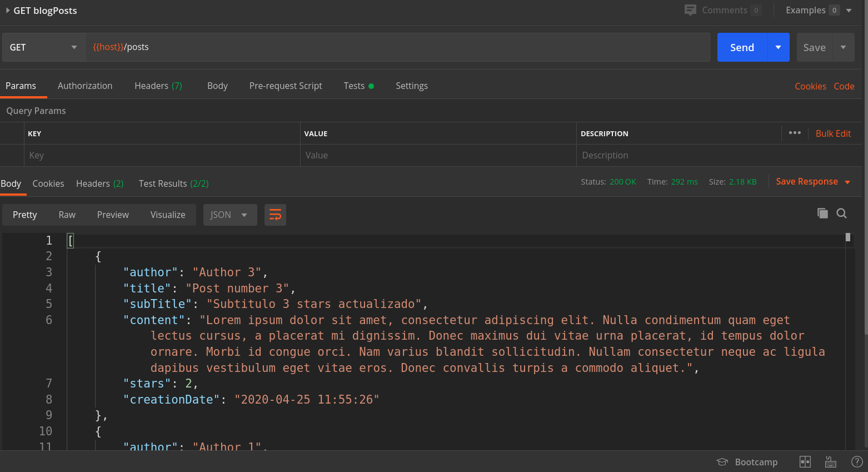
Task: Open the Test Results response tab
Action: pyautogui.click(x=173, y=183)
